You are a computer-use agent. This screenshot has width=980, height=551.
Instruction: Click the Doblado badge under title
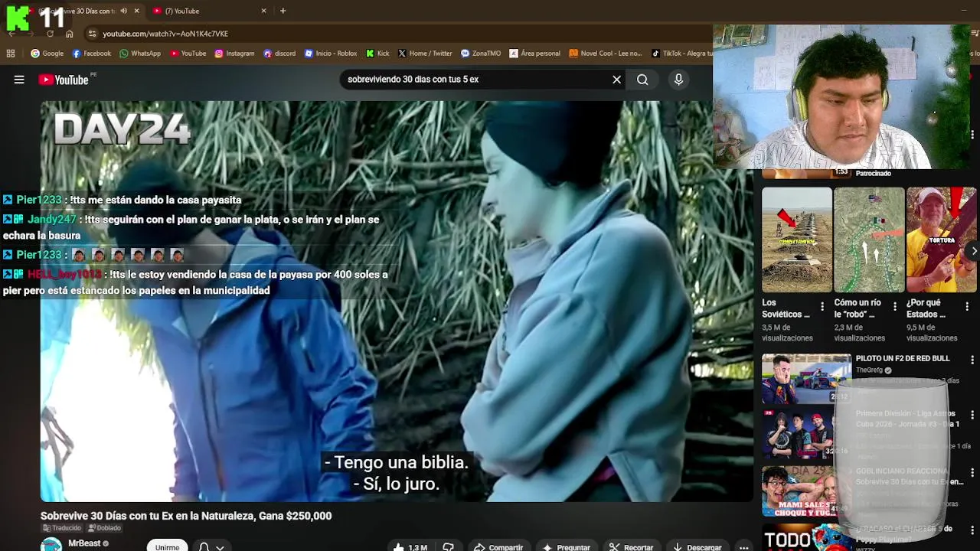pos(105,528)
